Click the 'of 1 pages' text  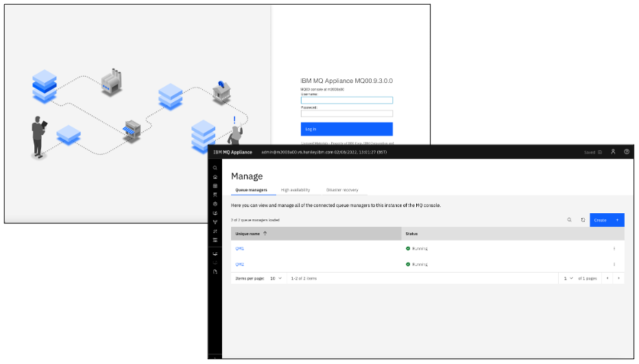point(588,278)
